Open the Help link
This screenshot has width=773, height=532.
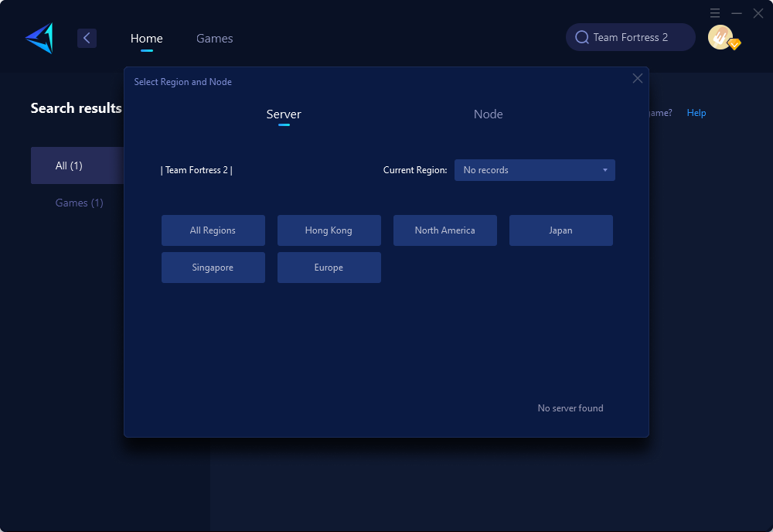click(696, 113)
